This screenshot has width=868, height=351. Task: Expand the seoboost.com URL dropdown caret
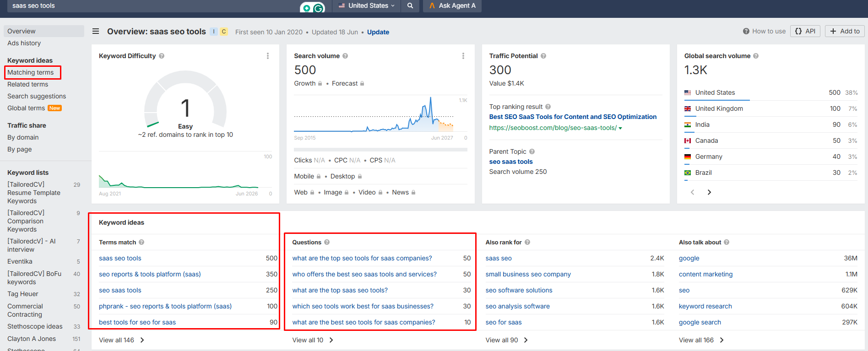point(620,128)
